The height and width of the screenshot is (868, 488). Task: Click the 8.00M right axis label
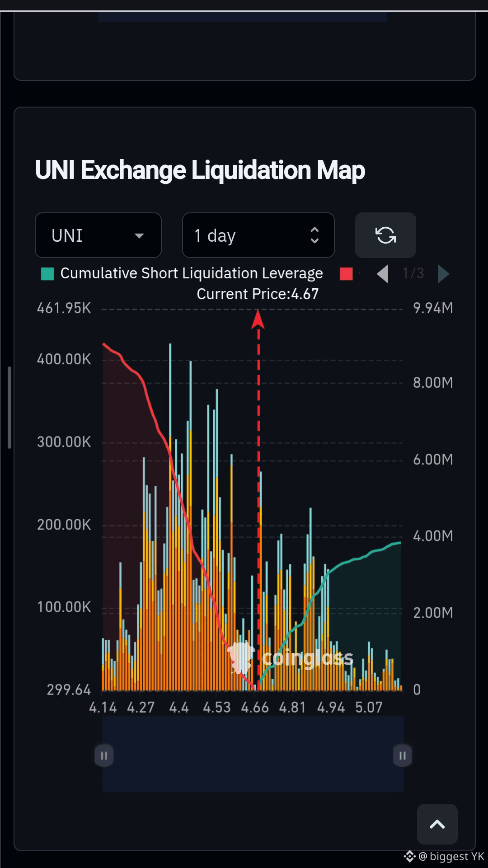[433, 383]
